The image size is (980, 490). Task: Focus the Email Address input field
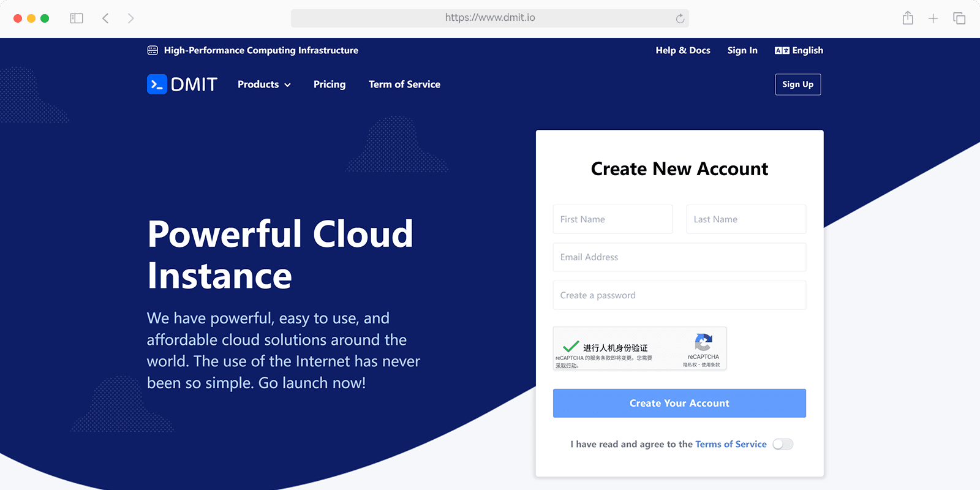click(679, 257)
